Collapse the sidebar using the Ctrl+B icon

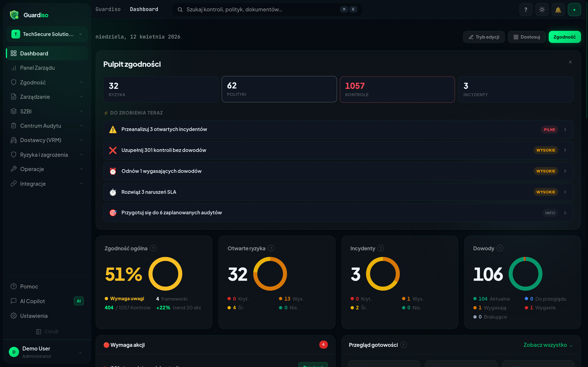coord(39,332)
